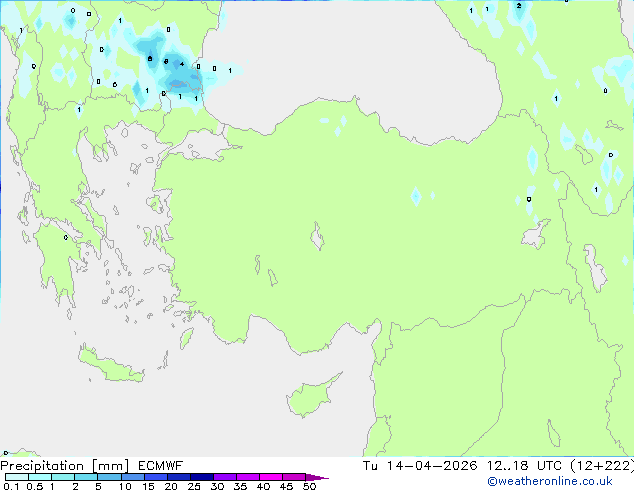This screenshot has height=490, width=634.
Task: Pick the 20–25 mm legend color swatch
Action: (178, 477)
